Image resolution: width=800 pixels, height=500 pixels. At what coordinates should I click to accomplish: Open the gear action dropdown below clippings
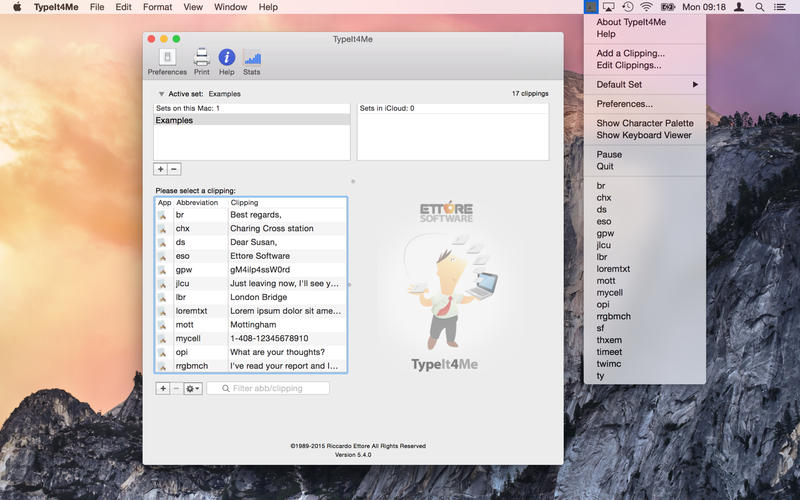pyautogui.click(x=192, y=388)
